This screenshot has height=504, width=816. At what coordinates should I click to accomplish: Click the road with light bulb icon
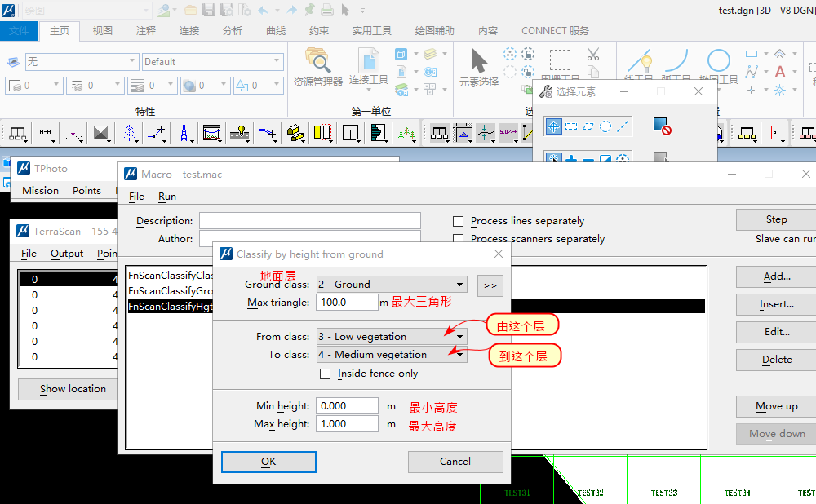point(239,134)
